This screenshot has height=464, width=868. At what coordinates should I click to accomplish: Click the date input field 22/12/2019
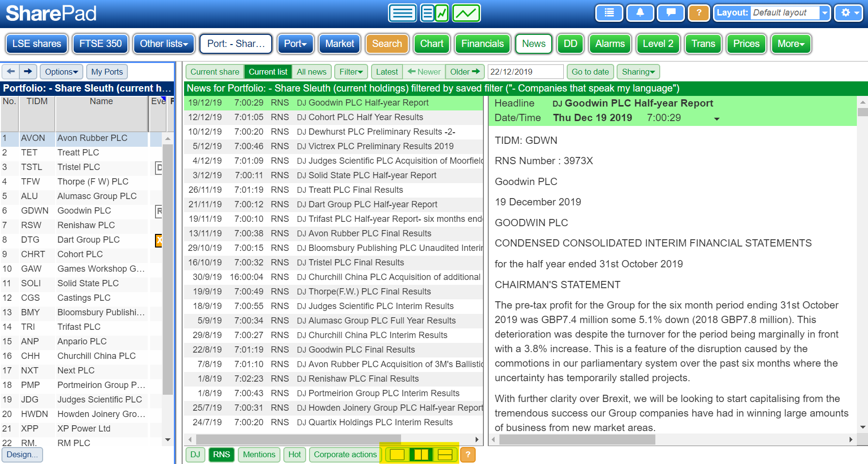(526, 72)
